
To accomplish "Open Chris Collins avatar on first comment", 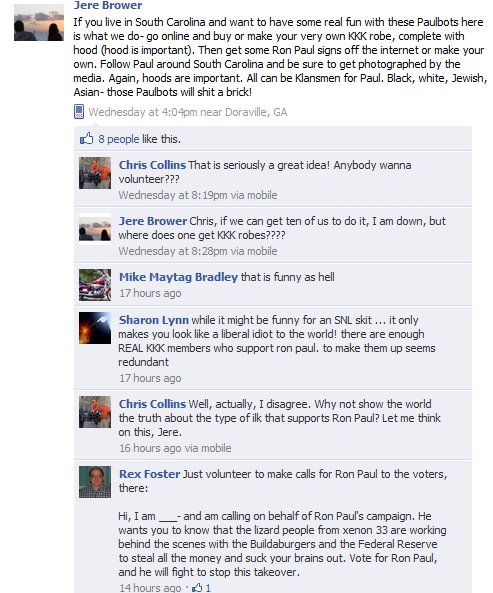I will (95, 173).
